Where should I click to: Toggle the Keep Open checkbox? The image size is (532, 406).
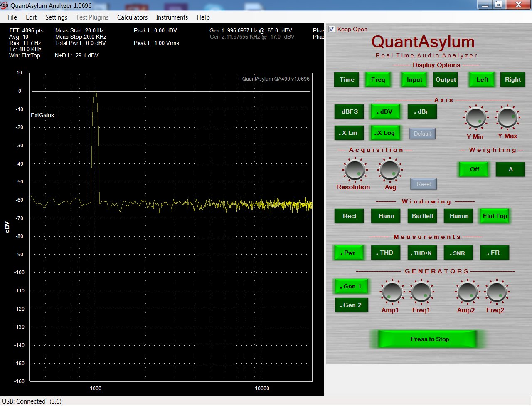pyautogui.click(x=332, y=29)
